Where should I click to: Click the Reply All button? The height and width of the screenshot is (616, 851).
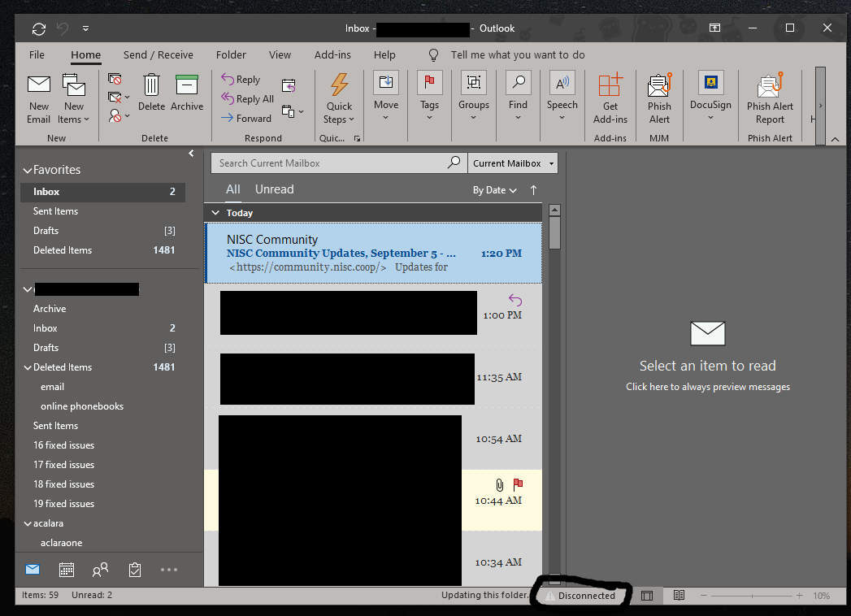coord(247,99)
